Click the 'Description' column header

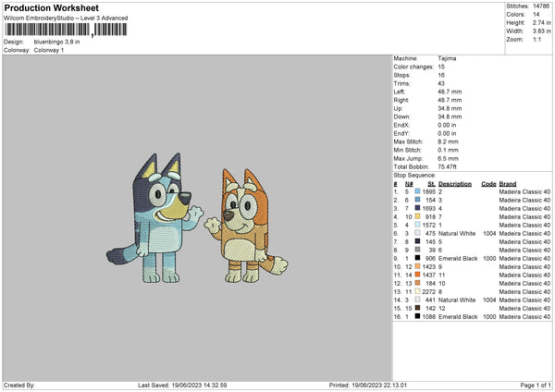(x=455, y=184)
